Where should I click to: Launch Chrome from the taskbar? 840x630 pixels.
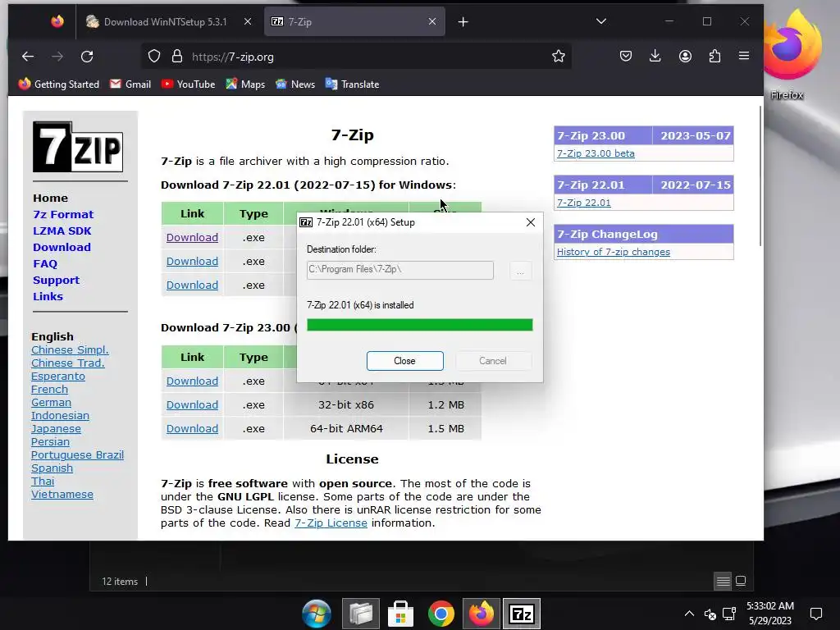441,614
